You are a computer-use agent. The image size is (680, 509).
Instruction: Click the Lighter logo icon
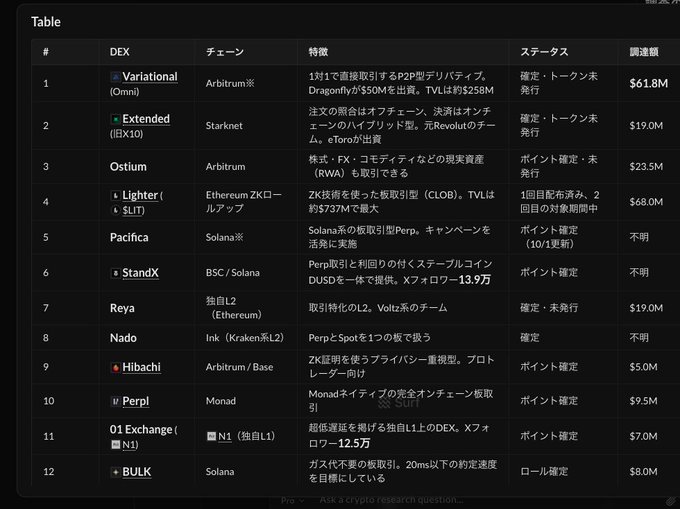tap(115, 196)
